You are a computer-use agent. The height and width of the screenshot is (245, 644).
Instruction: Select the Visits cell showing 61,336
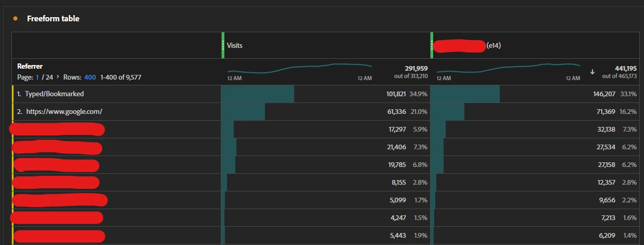(x=326, y=112)
